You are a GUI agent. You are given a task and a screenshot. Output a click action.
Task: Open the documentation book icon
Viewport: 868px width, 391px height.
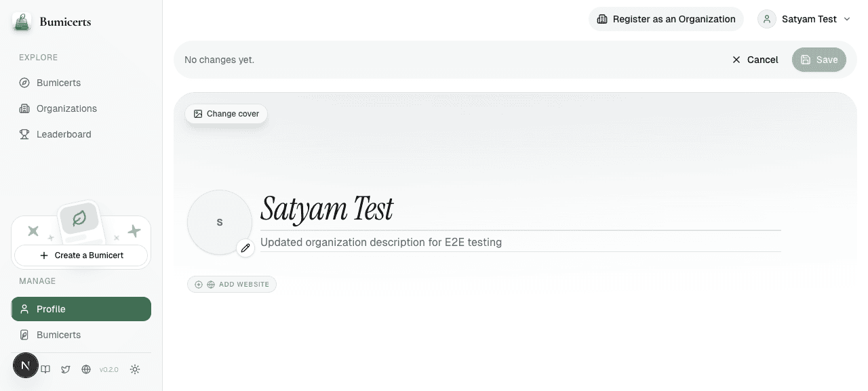point(45,369)
